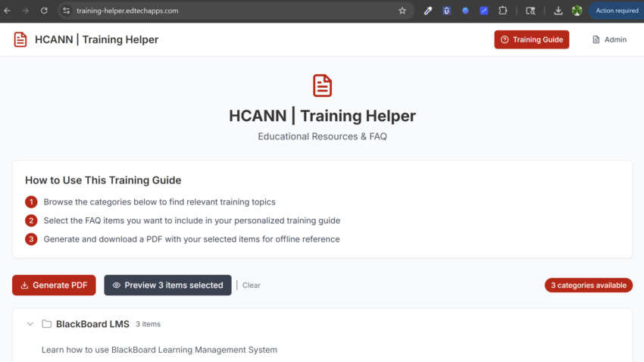Open the blue circle extension icon
This screenshot has height=362, width=644.
click(465, 11)
